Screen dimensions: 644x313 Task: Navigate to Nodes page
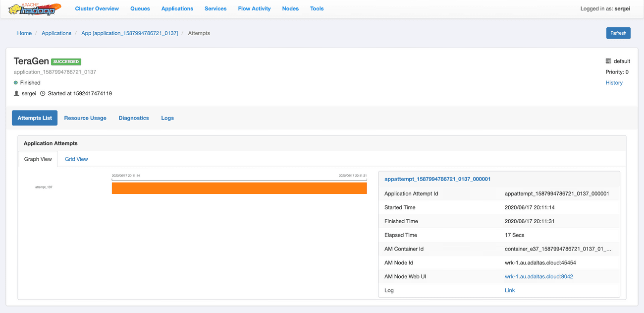(290, 9)
